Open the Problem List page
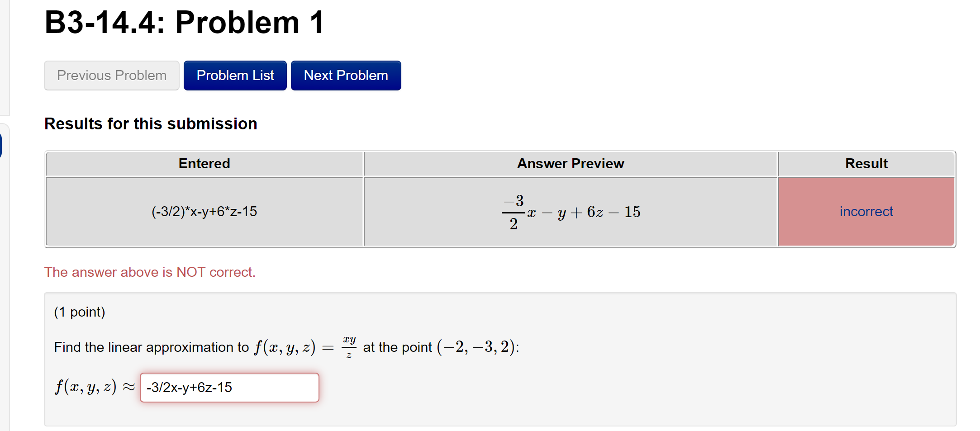The width and height of the screenshot is (980, 431). coord(235,75)
